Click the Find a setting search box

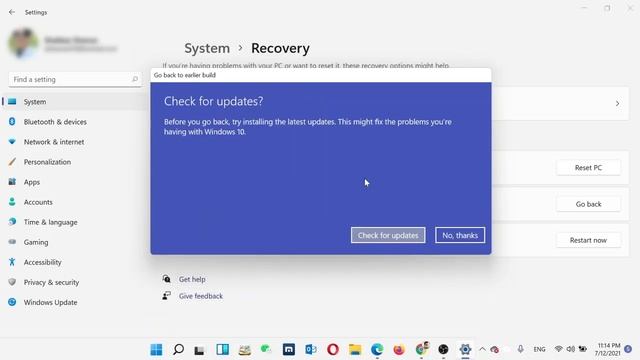(75, 80)
